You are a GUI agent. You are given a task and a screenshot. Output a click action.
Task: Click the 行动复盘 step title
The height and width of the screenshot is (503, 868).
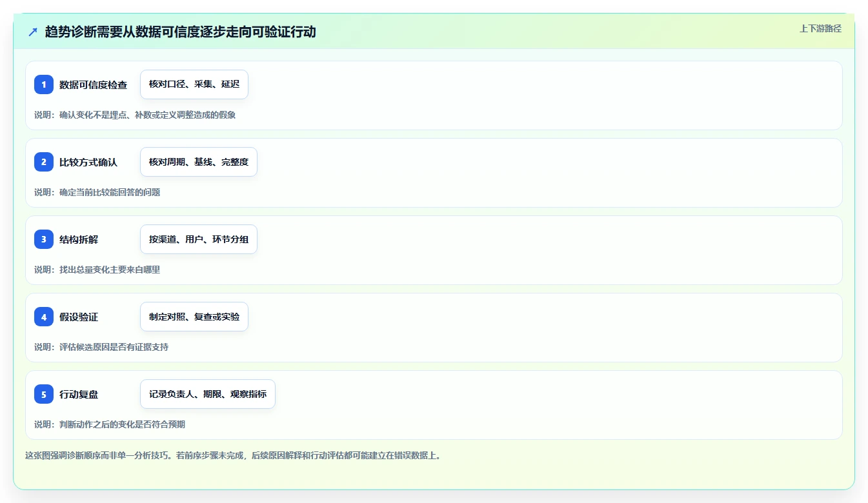[79, 394]
